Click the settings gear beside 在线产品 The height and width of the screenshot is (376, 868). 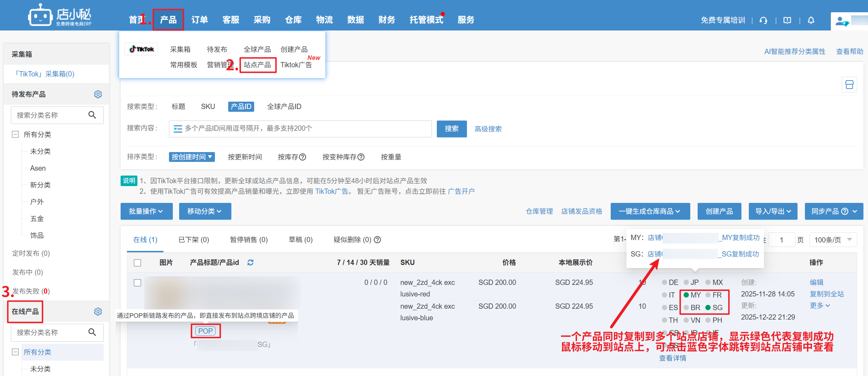(98, 312)
